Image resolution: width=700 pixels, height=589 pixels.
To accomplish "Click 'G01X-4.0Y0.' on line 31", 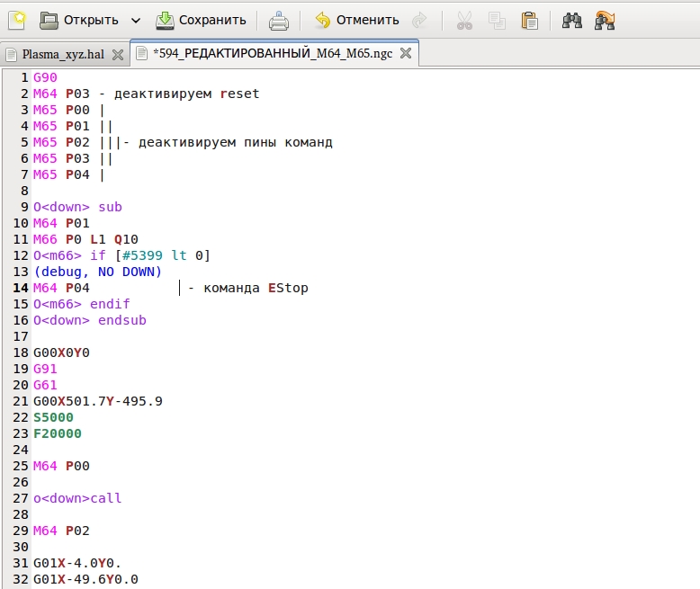I will (77, 563).
